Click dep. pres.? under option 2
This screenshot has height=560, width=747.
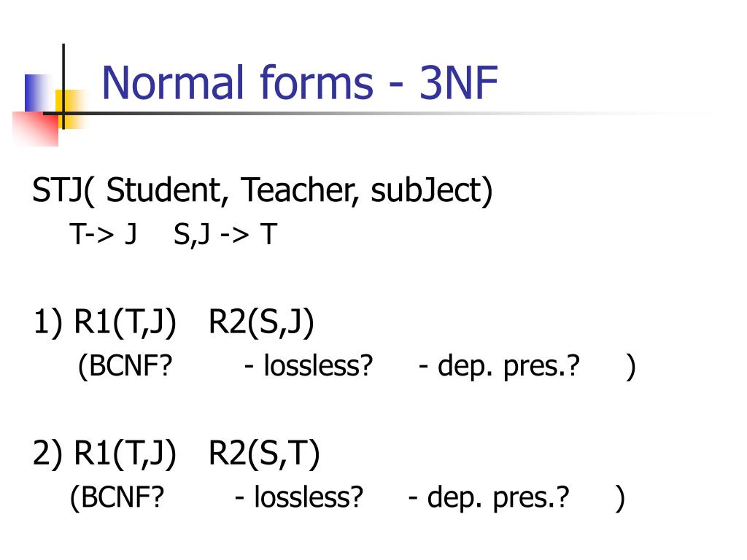pos(498,498)
